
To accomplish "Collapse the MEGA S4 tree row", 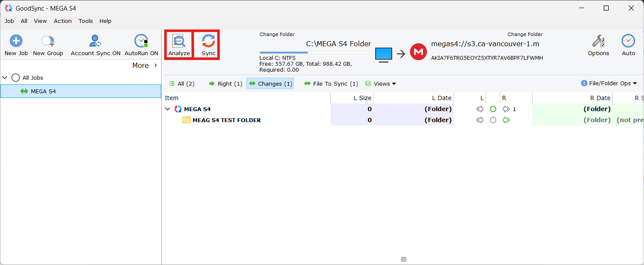I will (x=167, y=109).
